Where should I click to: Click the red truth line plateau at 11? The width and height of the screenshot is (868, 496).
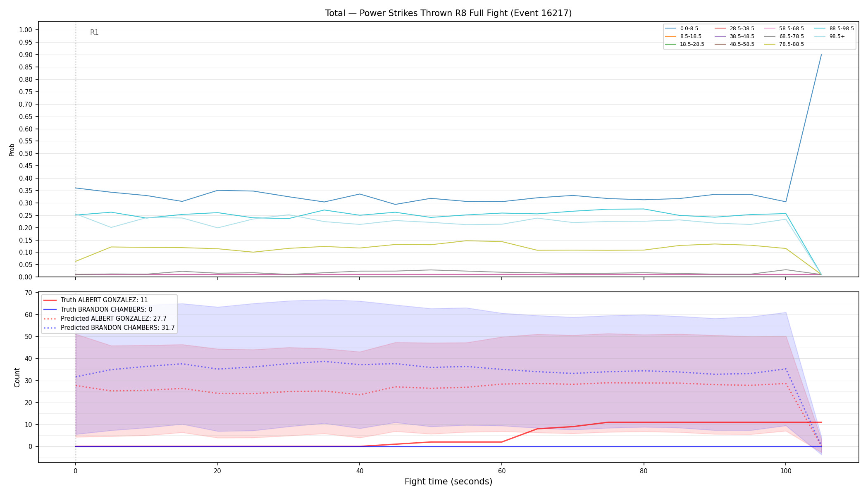(714, 422)
